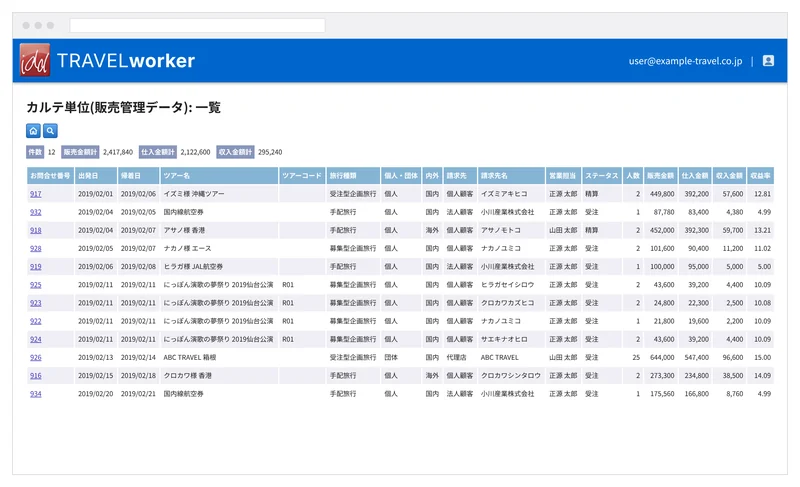This screenshot has width=800, height=487.
Task: Click the 収益率 column header
Action: pos(760,175)
